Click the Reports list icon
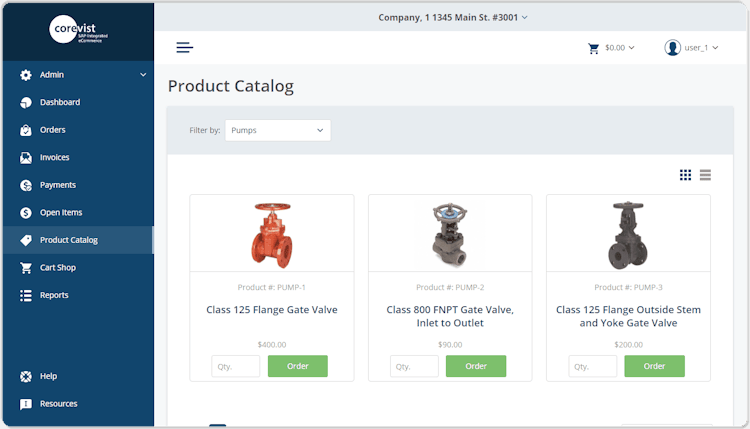Viewport: 750px width, 429px height. click(x=26, y=295)
